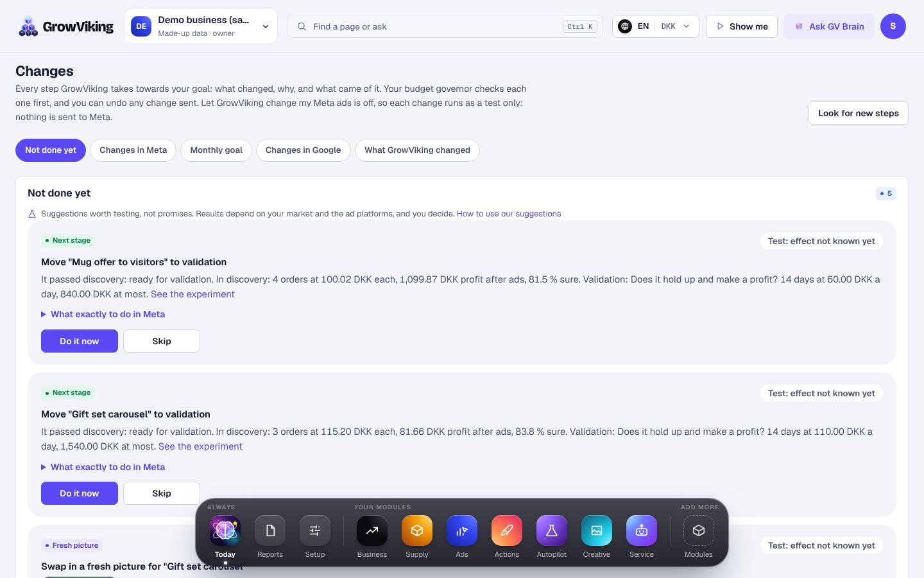Open the Supply module icon

click(x=417, y=530)
